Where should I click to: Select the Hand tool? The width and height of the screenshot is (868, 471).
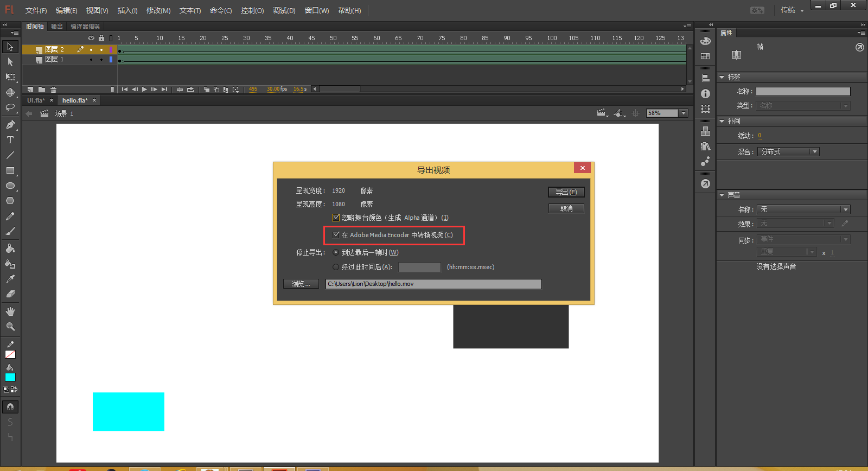[x=10, y=311]
